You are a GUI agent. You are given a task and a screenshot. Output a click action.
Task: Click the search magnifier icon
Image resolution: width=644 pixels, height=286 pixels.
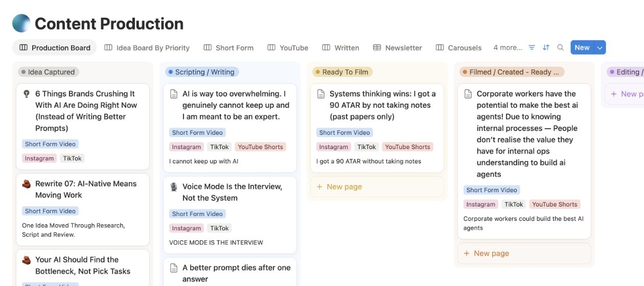tap(560, 47)
